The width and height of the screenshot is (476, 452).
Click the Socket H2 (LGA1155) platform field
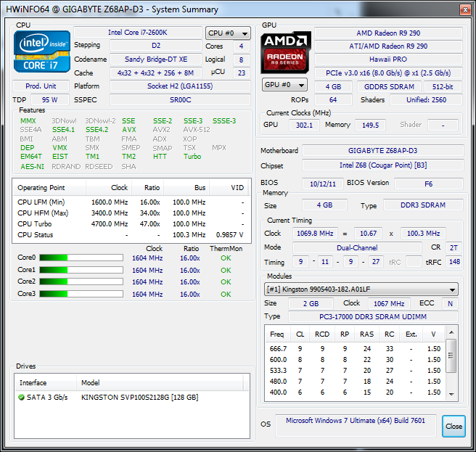[x=181, y=86]
